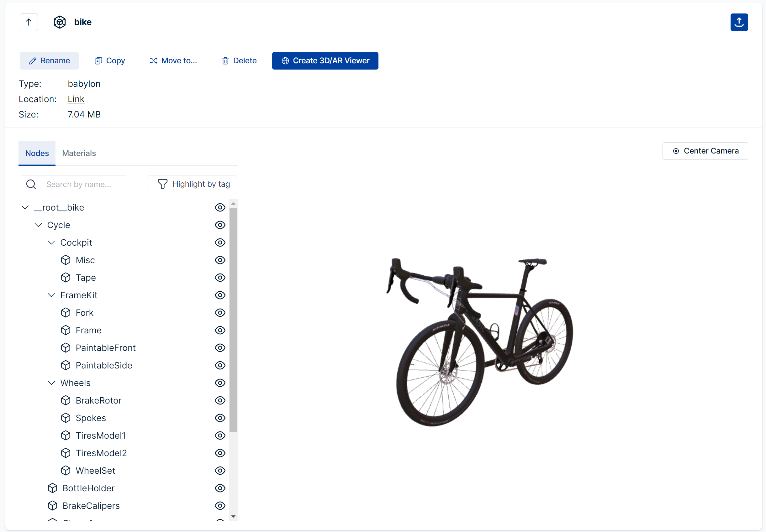This screenshot has height=532, width=766.
Task: Click the 3D model cube icon beside bike
Action: click(x=60, y=22)
